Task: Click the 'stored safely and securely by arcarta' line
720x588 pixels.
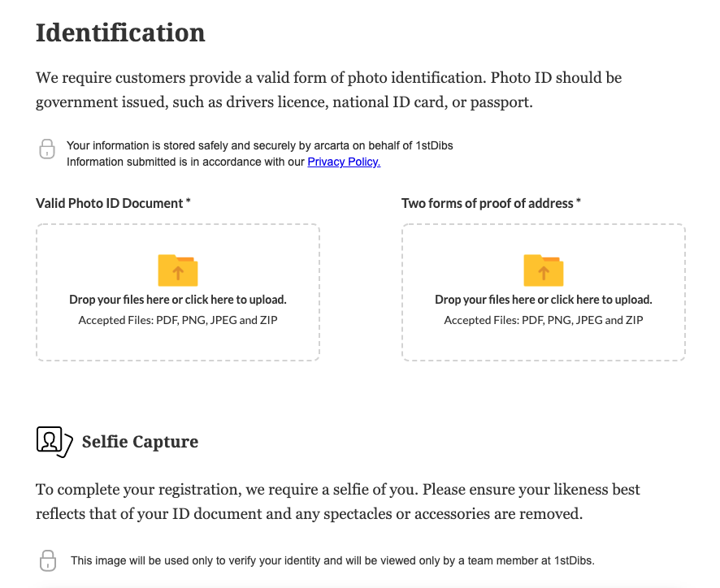Action: tap(259, 145)
